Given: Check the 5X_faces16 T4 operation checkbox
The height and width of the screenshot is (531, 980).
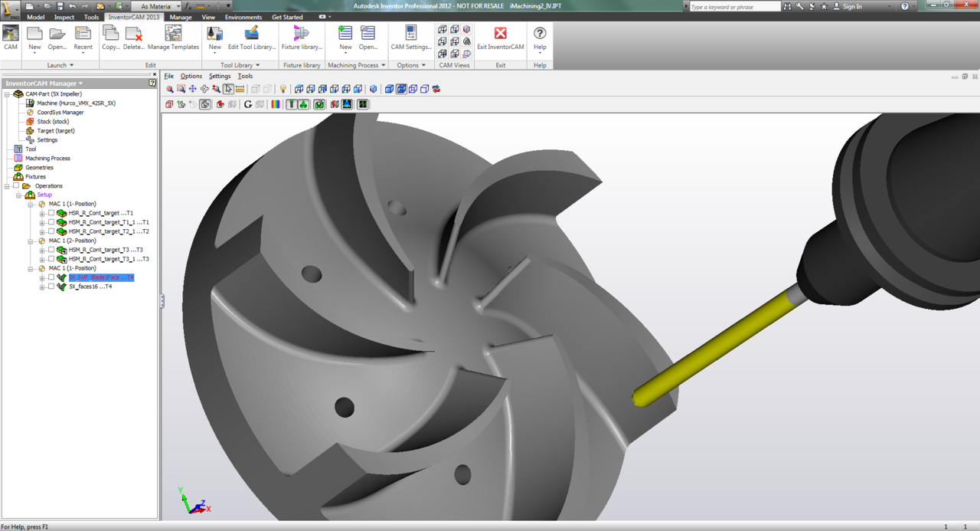Looking at the screenshot, I should click(51, 287).
